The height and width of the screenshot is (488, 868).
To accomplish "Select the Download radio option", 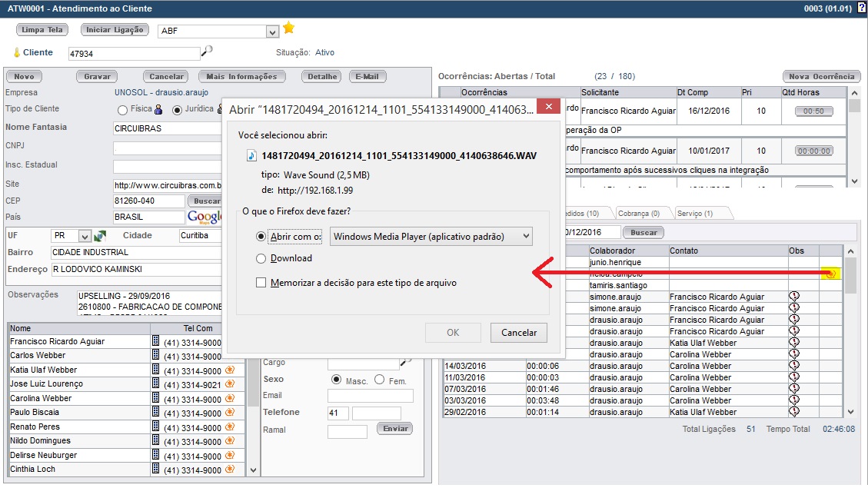I will tap(261, 259).
